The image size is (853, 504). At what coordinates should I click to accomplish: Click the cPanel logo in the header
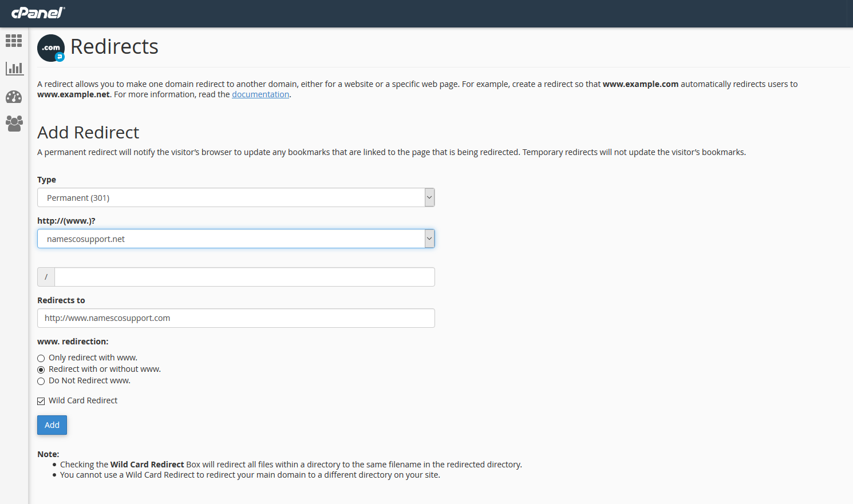pos(37,13)
